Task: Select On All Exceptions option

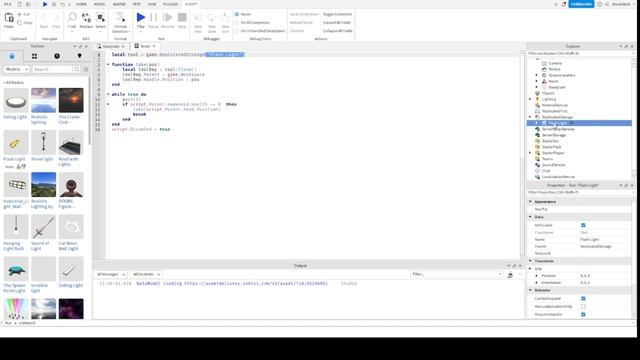Action: point(237,22)
